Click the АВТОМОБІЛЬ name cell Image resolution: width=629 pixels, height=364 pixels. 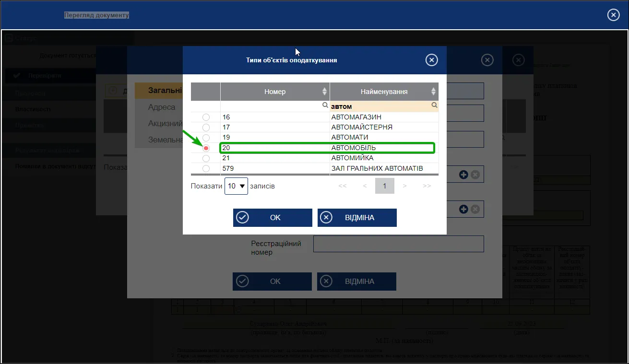pyautogui.click(x=384, y=148)
